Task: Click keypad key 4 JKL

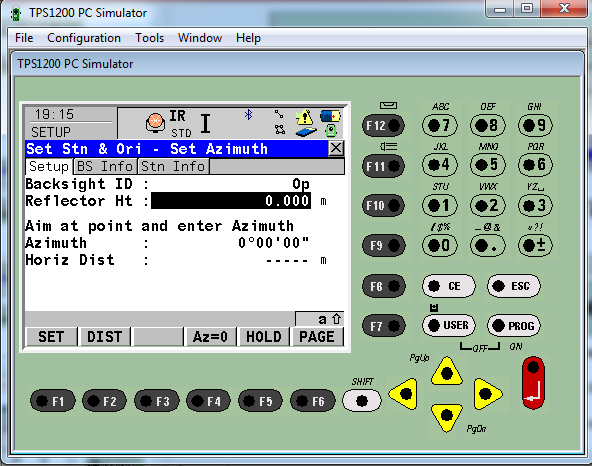Action: pos(440,165)
